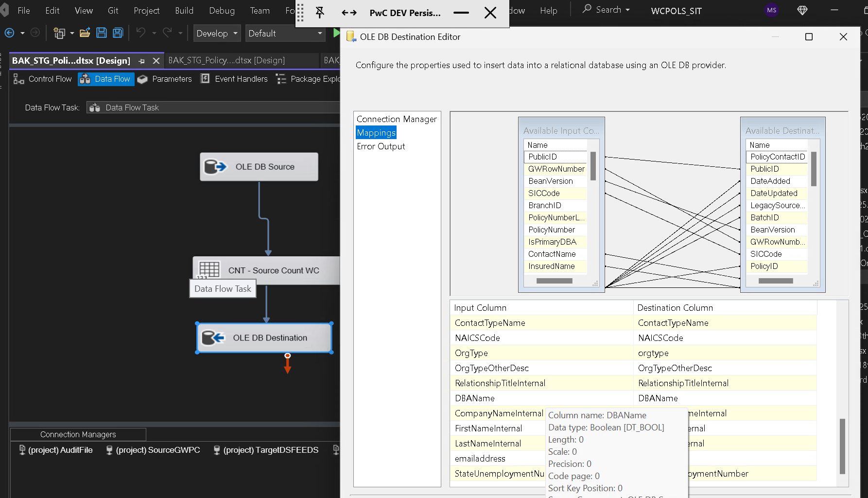Open the Help menu

coord(548,10)
